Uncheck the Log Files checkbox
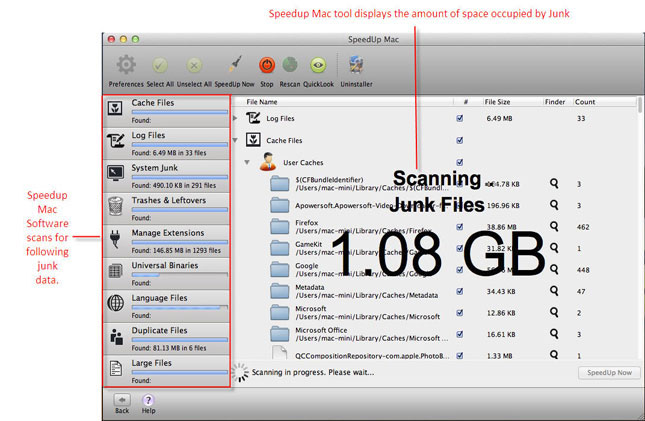The height and width of the screenshot is (421, 645). pos(459,118)
